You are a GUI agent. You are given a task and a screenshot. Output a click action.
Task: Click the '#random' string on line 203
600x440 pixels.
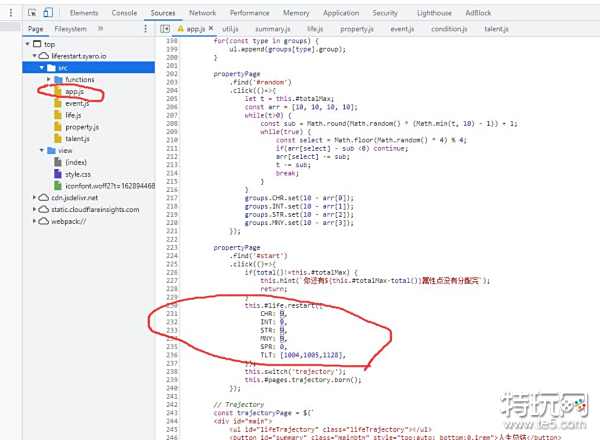[x=273, y=82]
